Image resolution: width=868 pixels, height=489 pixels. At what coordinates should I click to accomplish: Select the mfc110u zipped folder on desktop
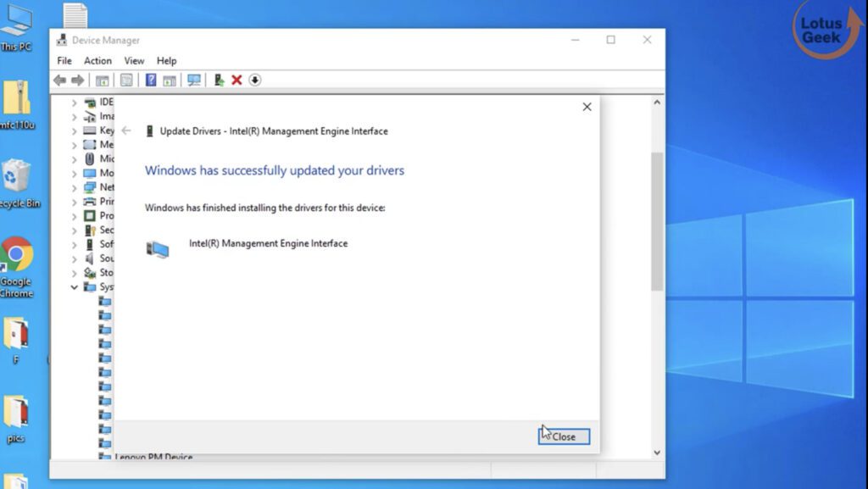point(17,105)
